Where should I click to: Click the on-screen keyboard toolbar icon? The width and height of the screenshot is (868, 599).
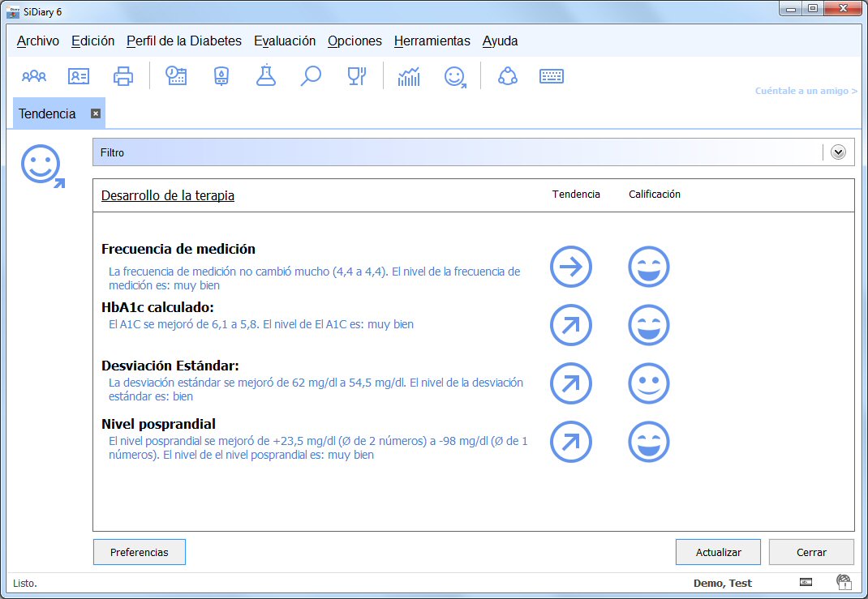click(x=552, y=77)
